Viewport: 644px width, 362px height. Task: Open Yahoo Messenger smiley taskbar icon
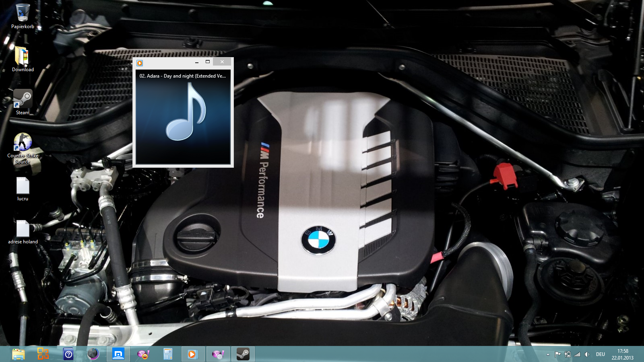[143, 354]
